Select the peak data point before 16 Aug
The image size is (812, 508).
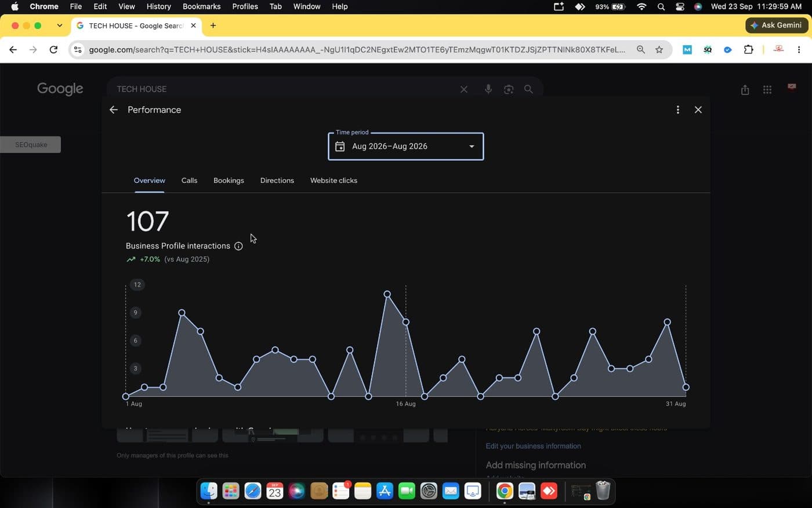[x=387, y=294]
